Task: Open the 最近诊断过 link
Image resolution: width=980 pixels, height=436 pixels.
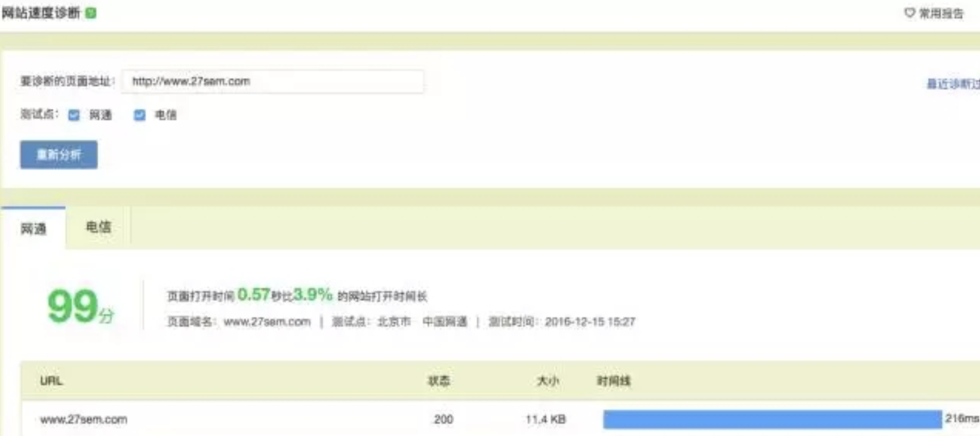Action: 952,84
